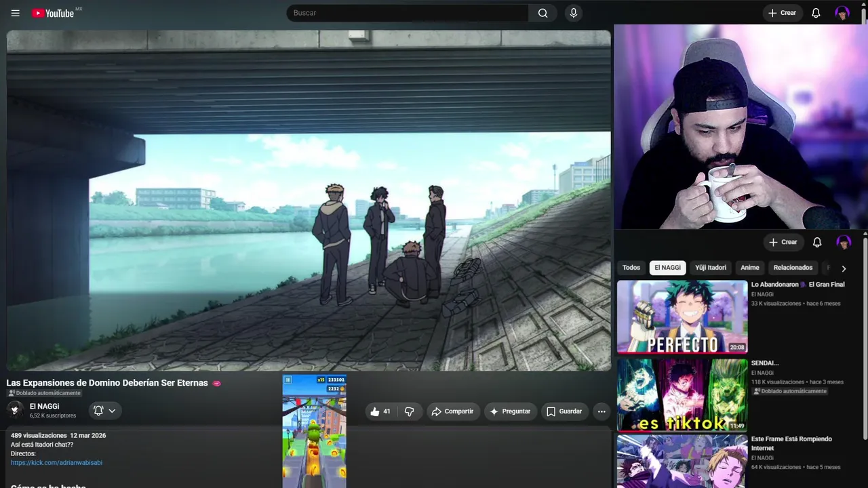
Task: Click El NAGGi channel under Lo Abandonaron video
Action: [762, 294]
